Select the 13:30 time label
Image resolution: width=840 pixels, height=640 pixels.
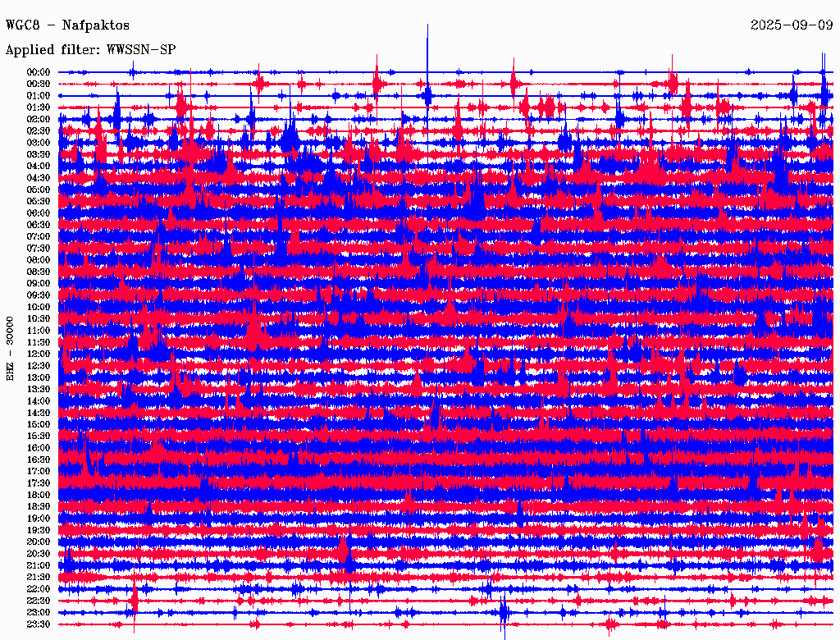pyautogui.click(x=39, y=390)
